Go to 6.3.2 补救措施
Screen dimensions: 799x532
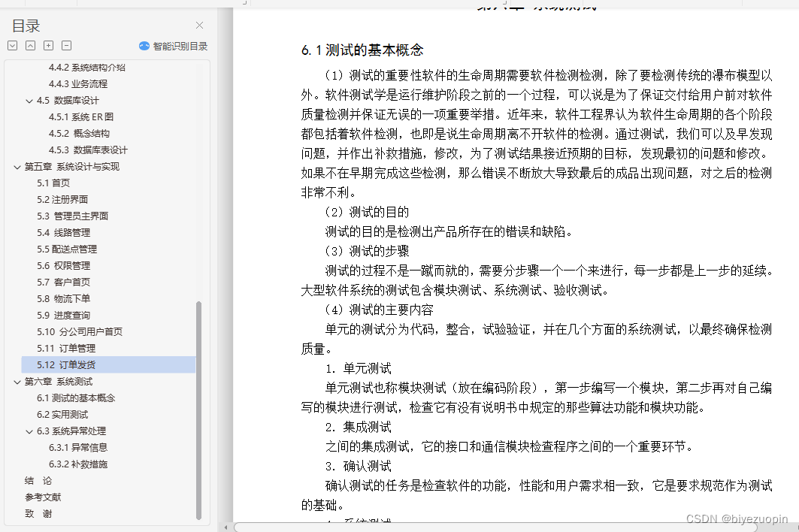point(78,464)
